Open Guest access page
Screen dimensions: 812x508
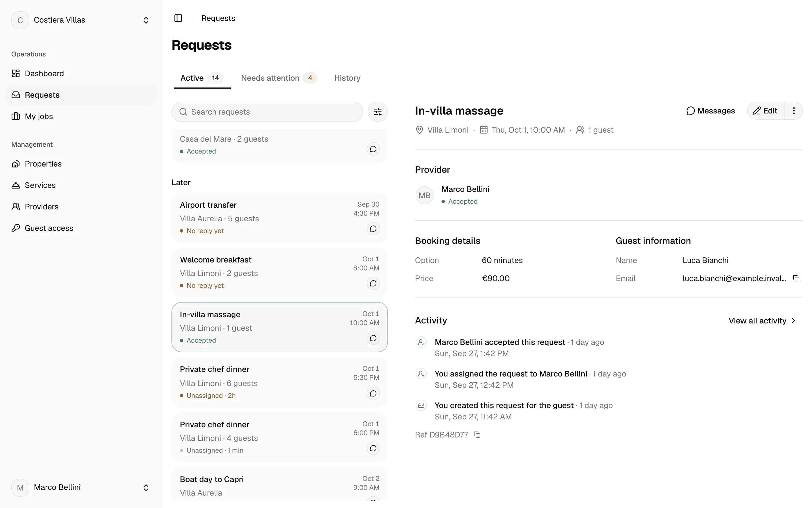pos(81,228)
